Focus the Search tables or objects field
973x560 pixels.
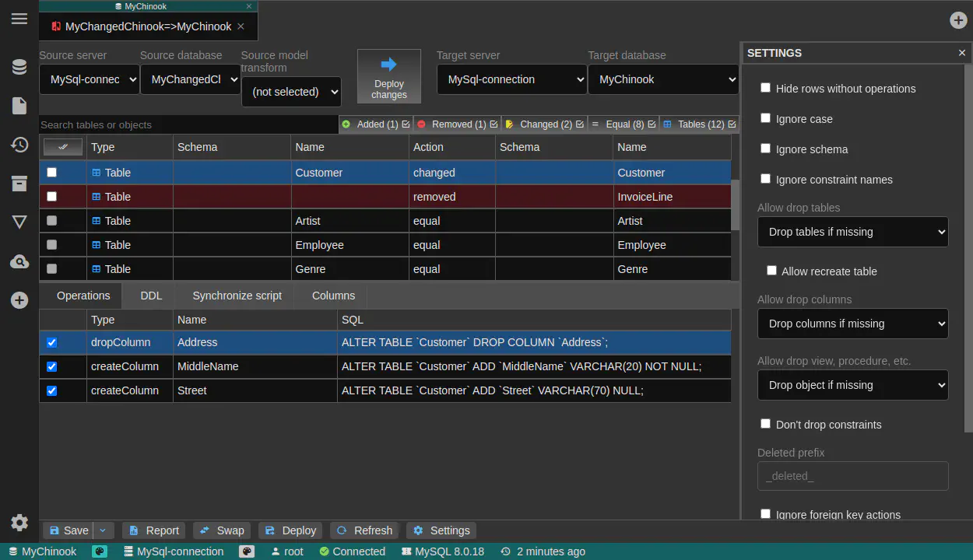188,124
